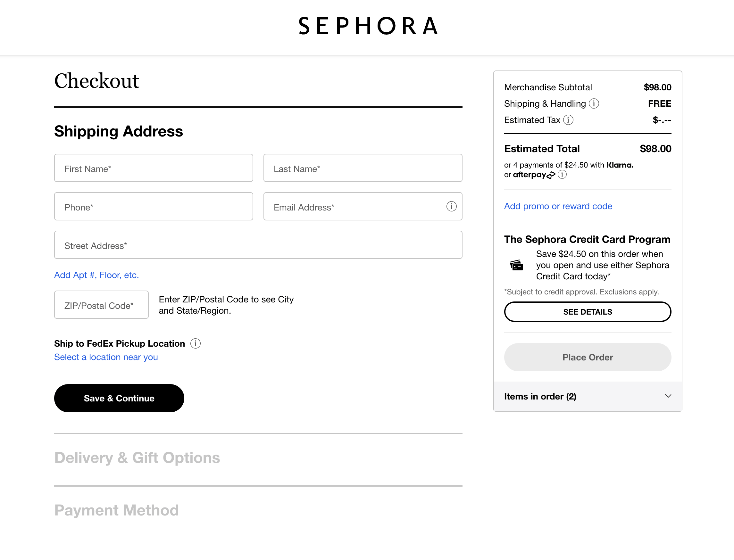
Task: Open the Afterpay info icon
Action: pos(562,174)
